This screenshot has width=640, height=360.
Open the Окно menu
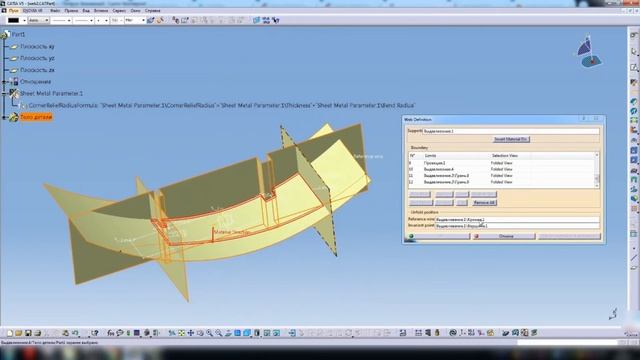(136, 11)
